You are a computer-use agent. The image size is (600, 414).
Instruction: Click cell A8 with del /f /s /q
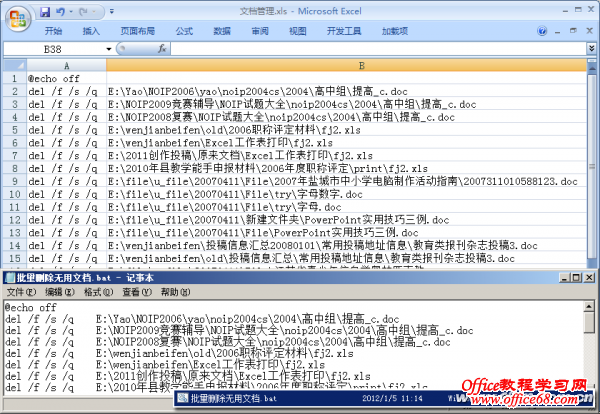[67, 168]
